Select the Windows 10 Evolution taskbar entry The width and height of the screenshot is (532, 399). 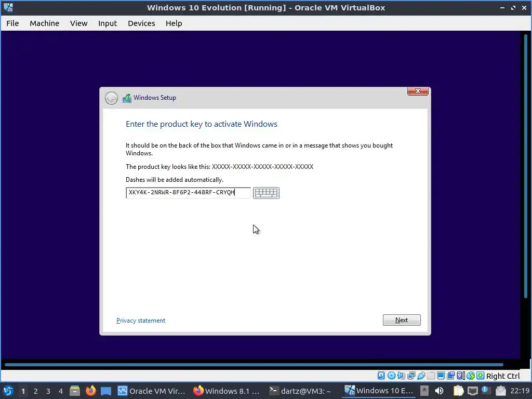coord(378,391)
